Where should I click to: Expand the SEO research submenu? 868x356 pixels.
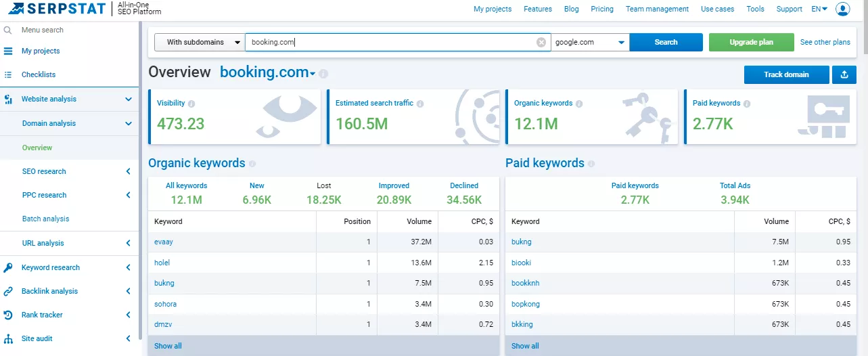pyautogui.click(x=128, y=172)
